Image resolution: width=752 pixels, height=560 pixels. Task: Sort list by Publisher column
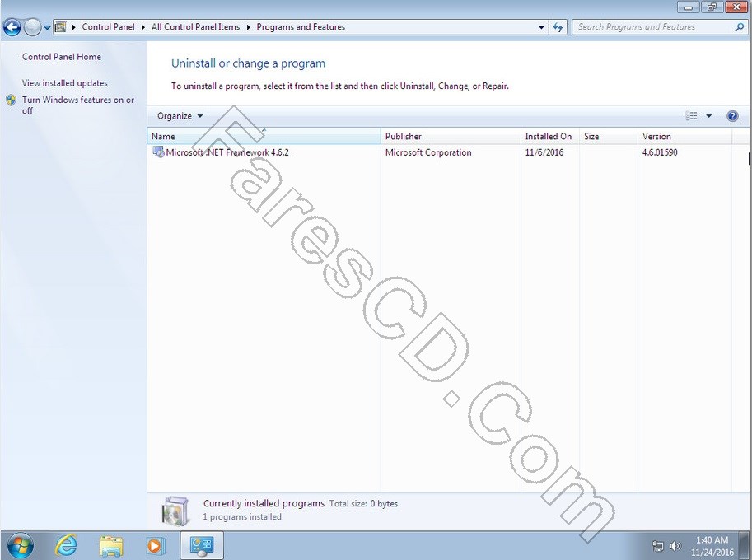click(451, 136)
